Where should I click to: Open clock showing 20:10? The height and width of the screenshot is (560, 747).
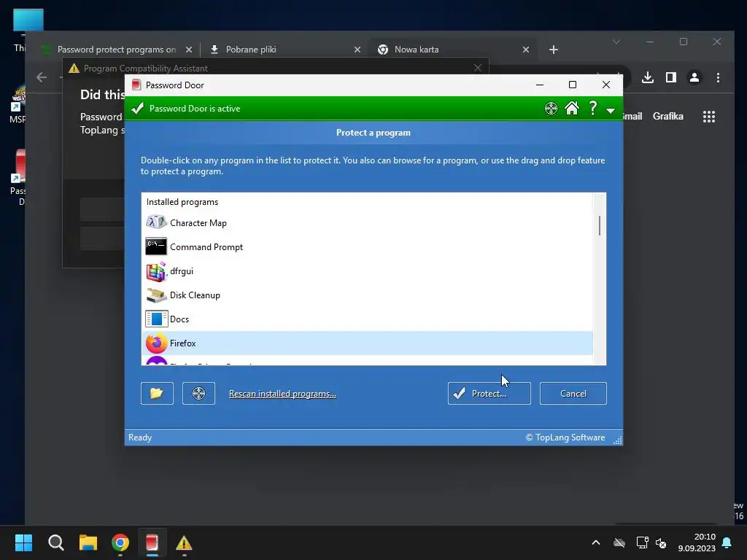(697, 542)
